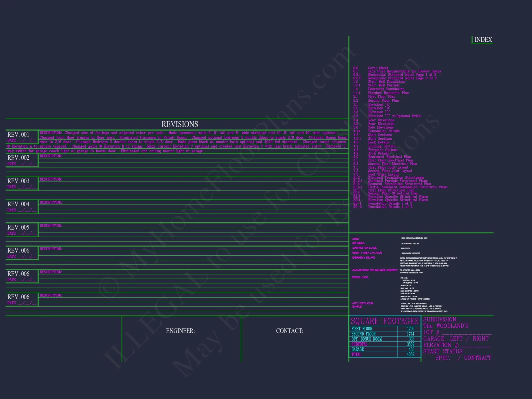Image resolution: width=532 pixels, height=399 pixels.
Task: Click the Cover Sheet index entry
Action: [x=378, y=68]
